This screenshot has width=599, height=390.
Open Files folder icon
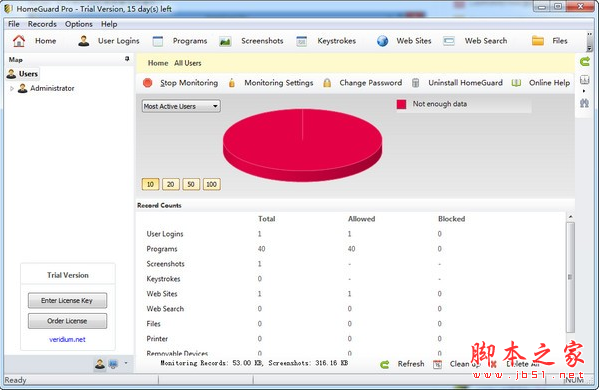click(x=538, y=41)
